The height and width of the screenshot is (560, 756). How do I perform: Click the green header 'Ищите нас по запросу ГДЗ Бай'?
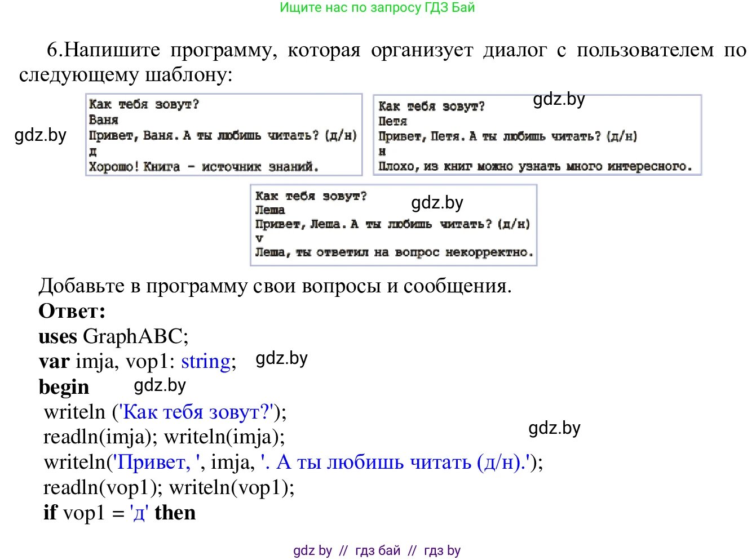[x=378, y=8]
